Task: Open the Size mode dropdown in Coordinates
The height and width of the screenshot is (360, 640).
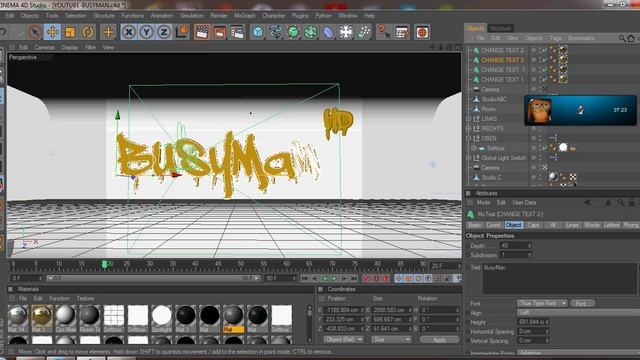Action: pyautogui.click(x=391, y=340)
